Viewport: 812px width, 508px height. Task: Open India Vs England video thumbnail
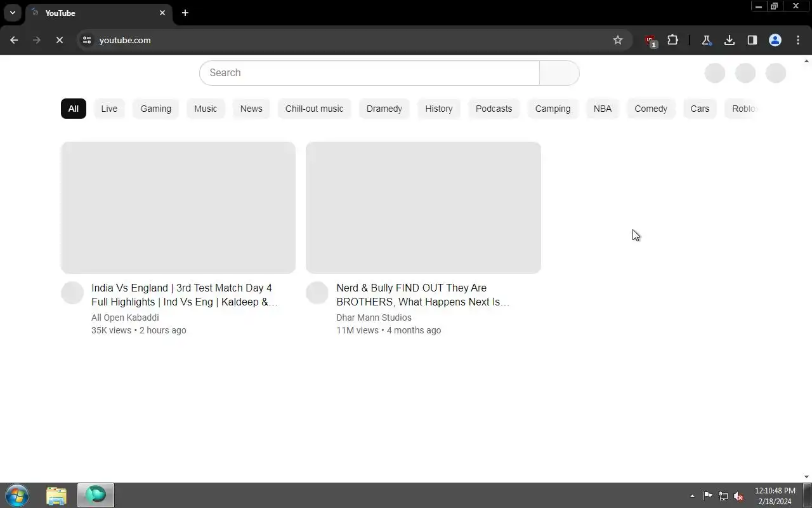pyautogui.click(x=178, y=208)
